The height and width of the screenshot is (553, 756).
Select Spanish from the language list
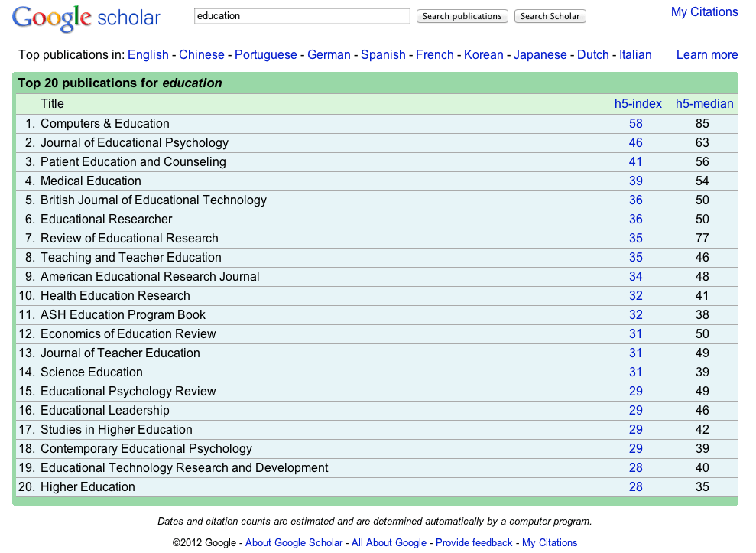click(x=383, y=54)
